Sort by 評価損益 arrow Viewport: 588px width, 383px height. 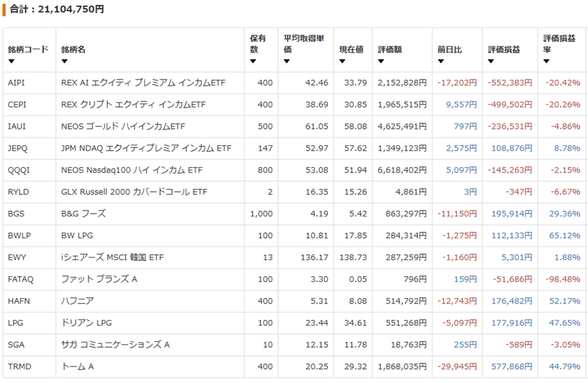[491, 61]
